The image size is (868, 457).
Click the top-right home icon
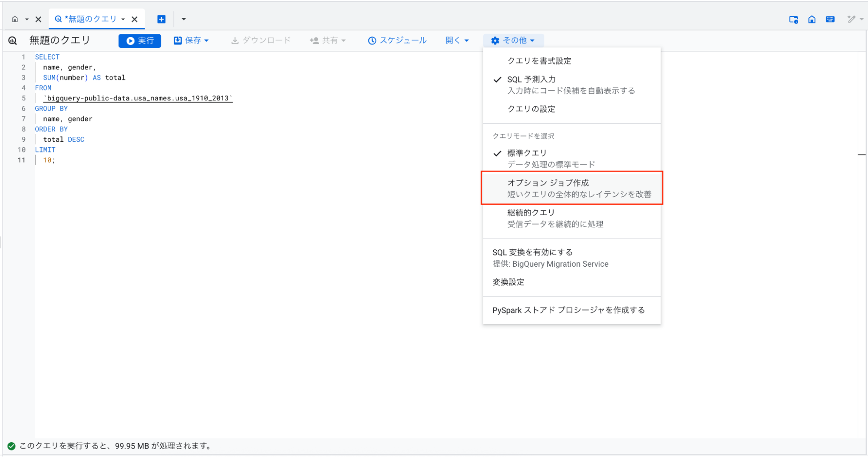pos(812,19)
